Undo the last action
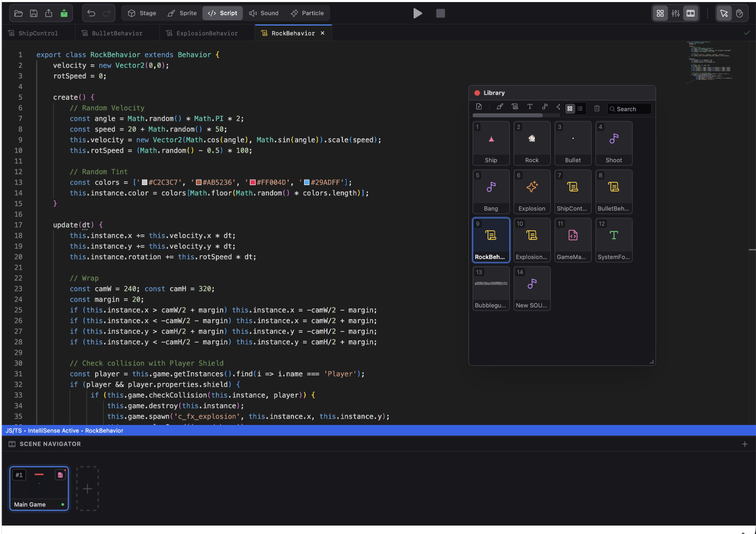This screenshot has width=756, height=534. click(x=91, y=13)
